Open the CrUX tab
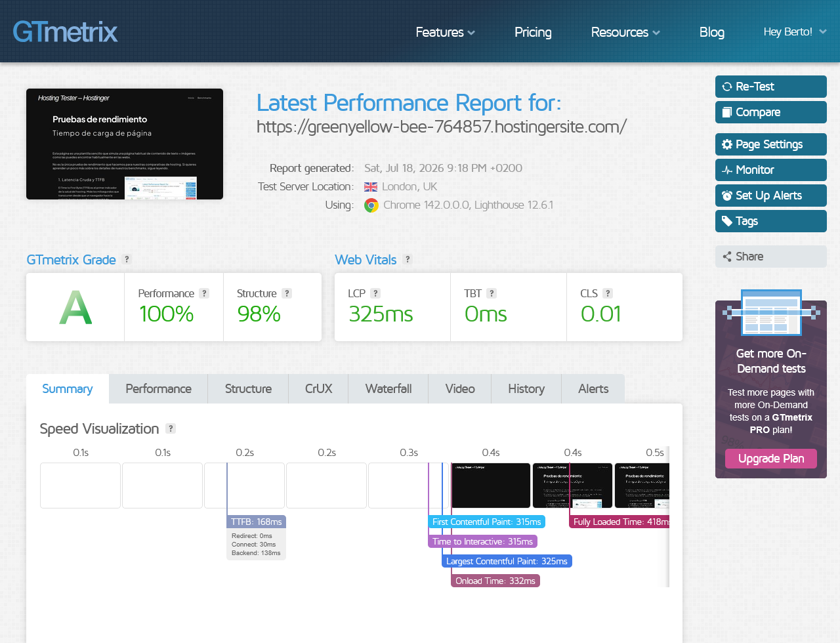Image resolution: width=840 pixels, height=643 pixels. coord(318,389)
